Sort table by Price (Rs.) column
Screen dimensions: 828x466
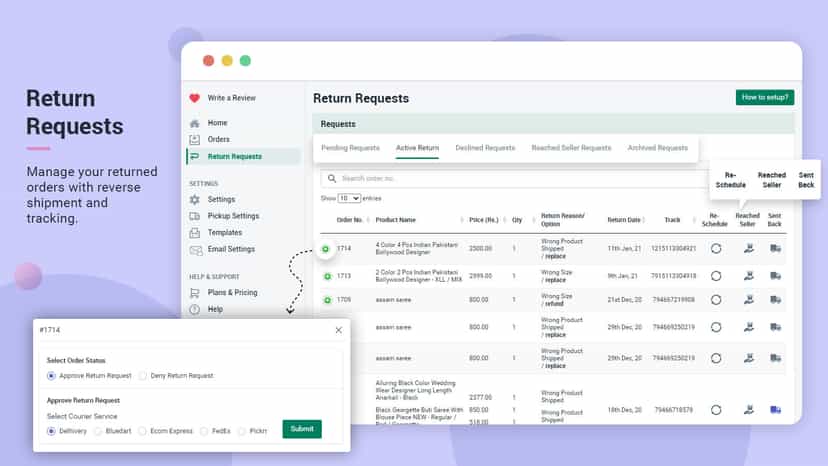click(x=484, y=220)
